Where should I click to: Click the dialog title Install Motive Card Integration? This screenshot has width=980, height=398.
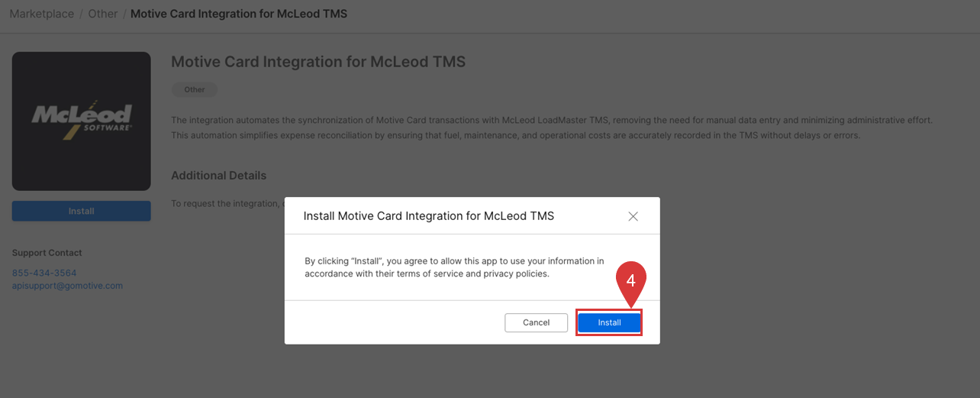(x=429, y=216)
